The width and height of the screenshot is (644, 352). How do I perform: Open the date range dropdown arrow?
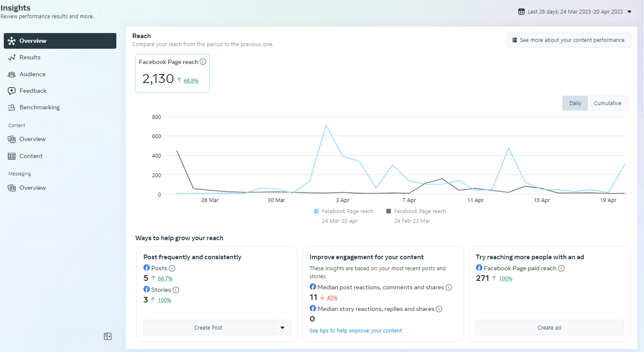[x=629, y=12]
